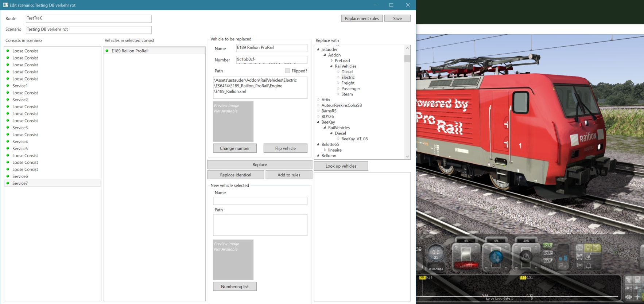Toggle the windshield wipers icon in train HUD
The image size is (644, 304).
click(x=579, y=248)
